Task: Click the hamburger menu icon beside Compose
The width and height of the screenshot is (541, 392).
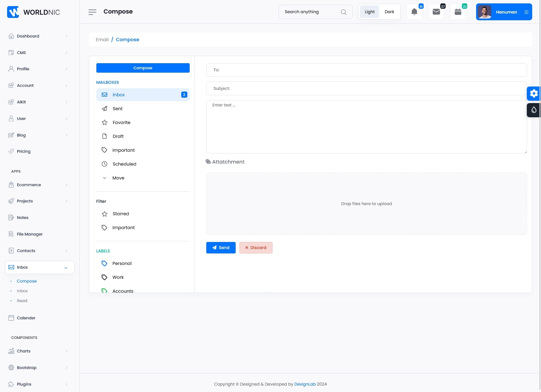Action: (x=92, y=12)
